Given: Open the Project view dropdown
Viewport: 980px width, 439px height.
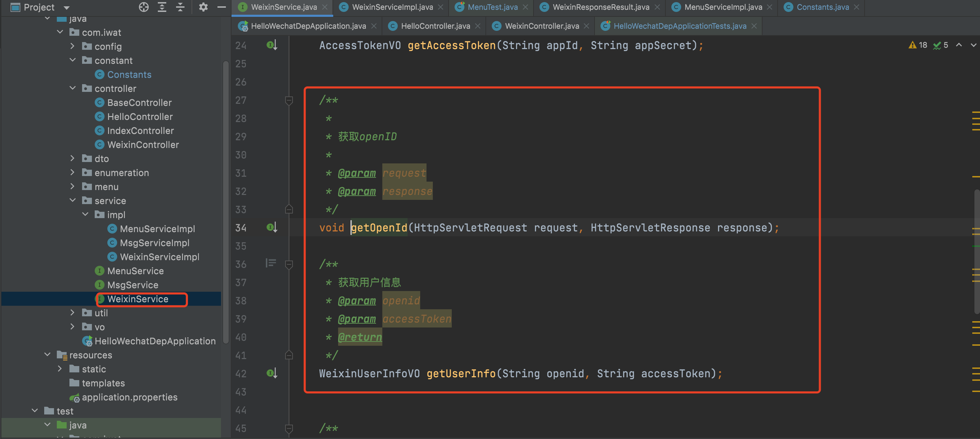Looking at the screenshot, I should tap(67, 8).
